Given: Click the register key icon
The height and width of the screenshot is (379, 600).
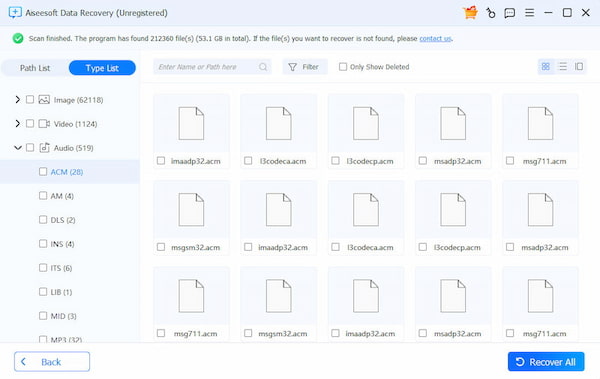Looking at the screenshot, I should (x=491, y=13).
